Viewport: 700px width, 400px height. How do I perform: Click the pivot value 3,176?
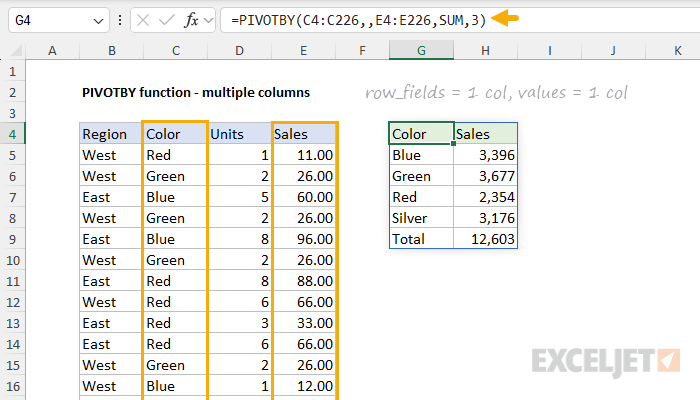pyautogui.click(x=485, y=218)
